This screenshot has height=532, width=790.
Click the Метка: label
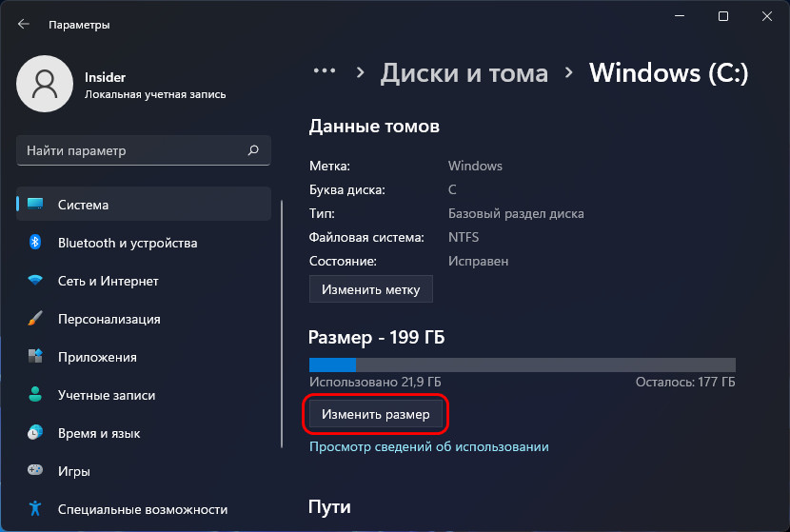click(329, 166)
